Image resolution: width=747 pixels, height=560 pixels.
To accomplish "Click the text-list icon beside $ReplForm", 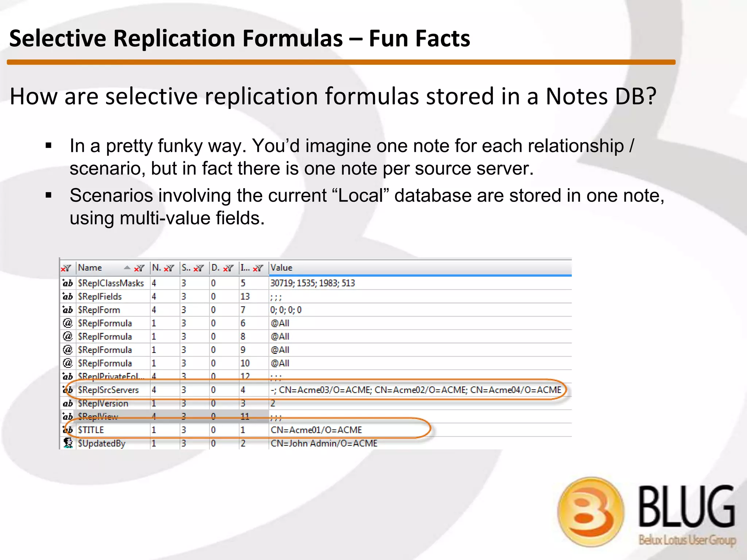I will coord(67,310).
